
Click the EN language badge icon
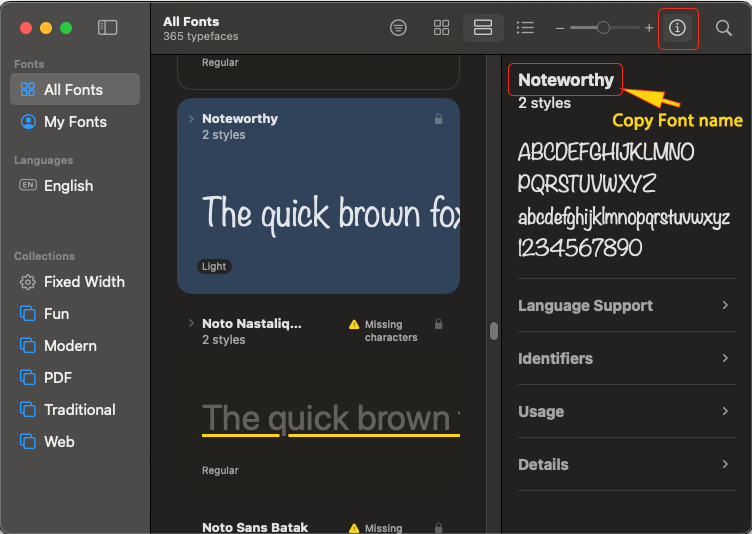click(28, 185)
